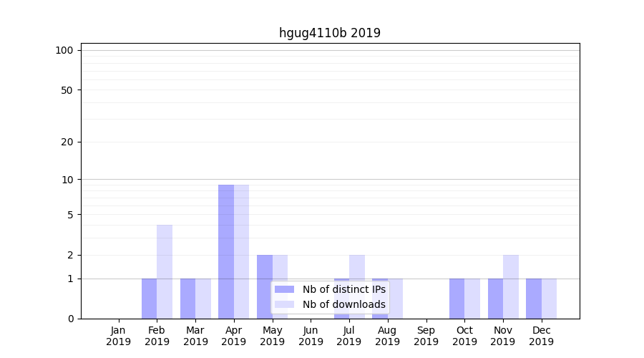Click the chart title hgug4110b 2019
The width and height of the screenshot is (644, 358).
point(330,33)
